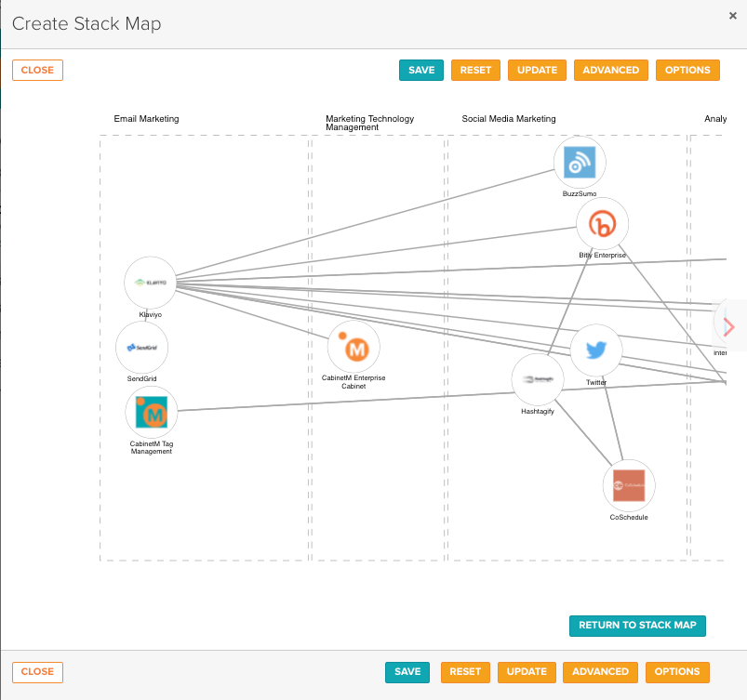Click the bottom UPDATE button

527,672
